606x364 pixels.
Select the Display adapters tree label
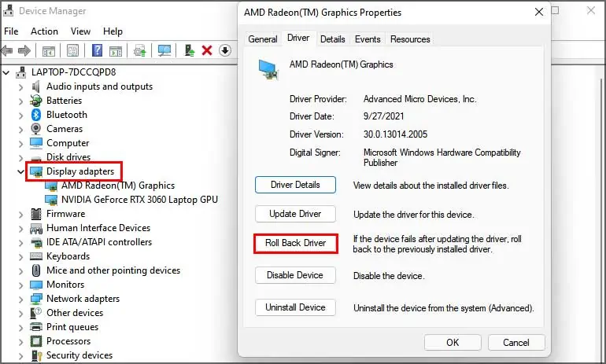click(80, 171)
